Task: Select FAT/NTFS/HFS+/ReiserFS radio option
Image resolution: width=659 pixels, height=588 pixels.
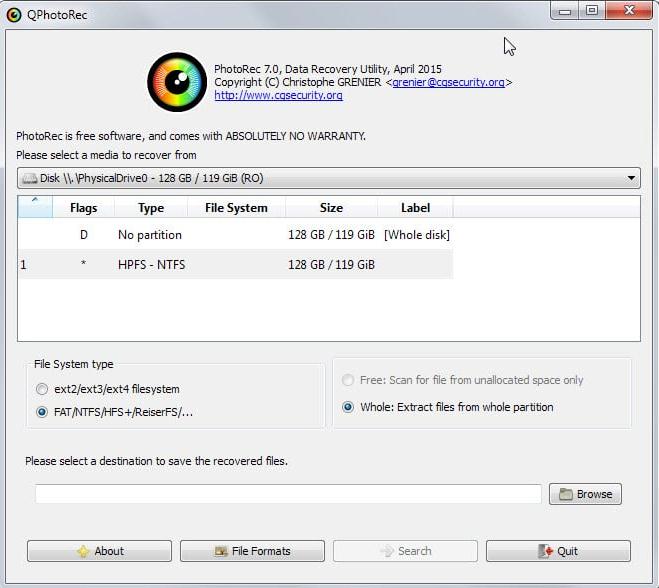Action: [41, 411]
